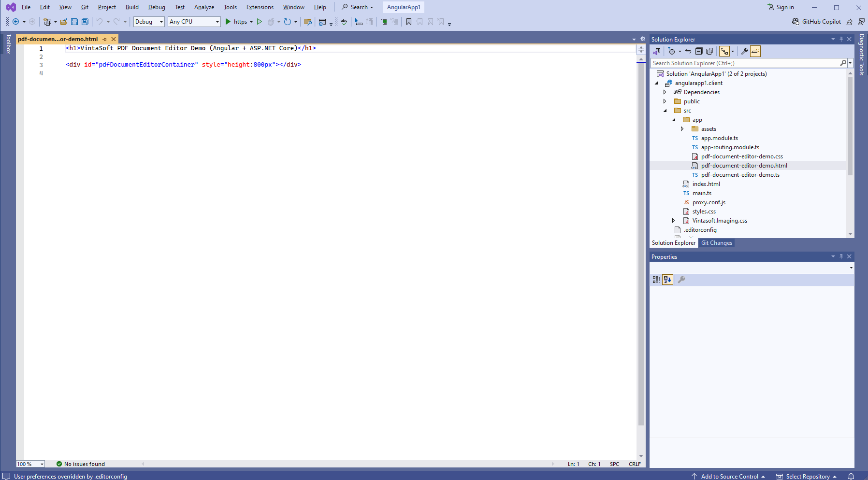The height and width of the screenshot is (480, 868).
Task: Click the Start Without Debugging outline play icon
Action: click(x=260, y=22)
